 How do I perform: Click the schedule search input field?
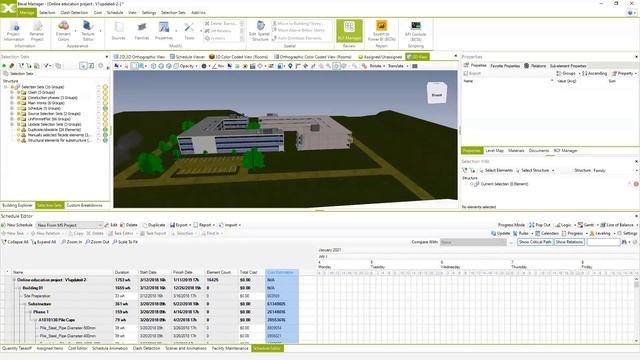[603, 242]
